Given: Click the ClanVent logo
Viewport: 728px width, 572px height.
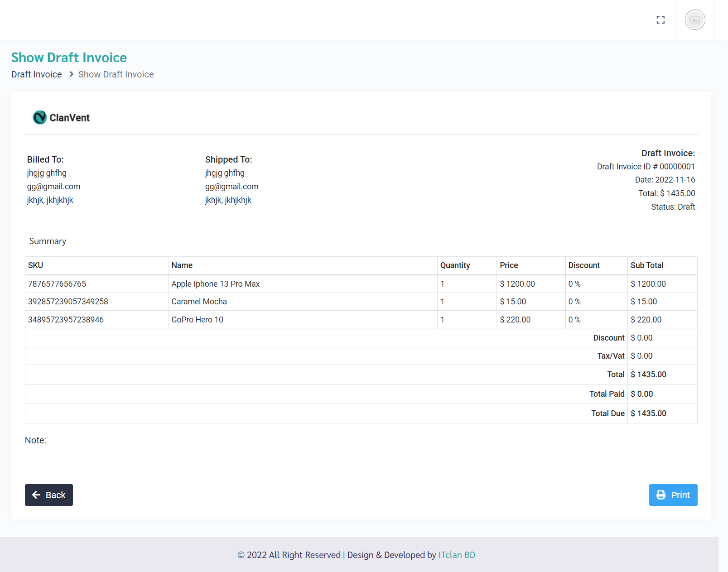Looking at the screenshot, I should (61, 117).
